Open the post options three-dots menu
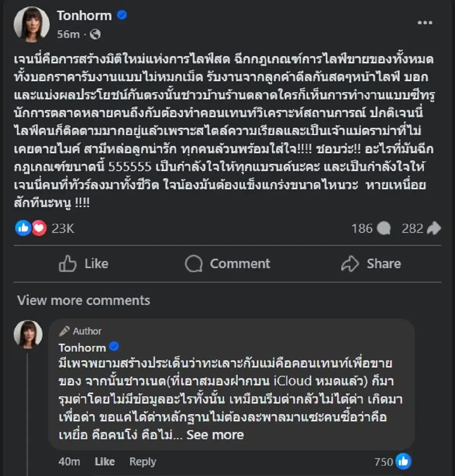This screenshot has height=476, width=455. (x=425, y=23)
